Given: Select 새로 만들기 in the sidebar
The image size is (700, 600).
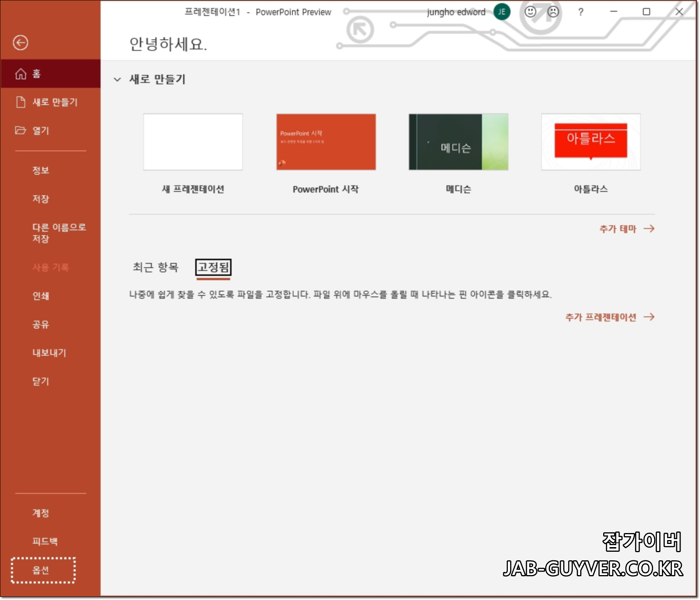Looking at the screenshot, I should click(51, 102).
